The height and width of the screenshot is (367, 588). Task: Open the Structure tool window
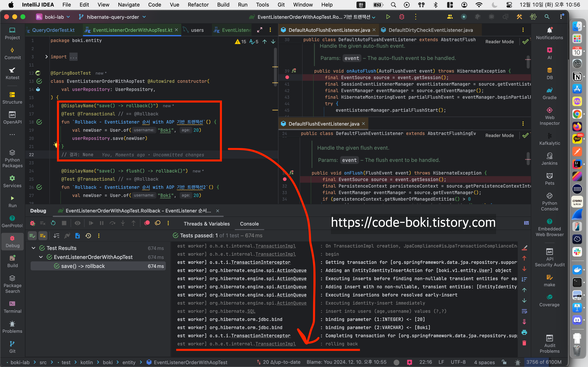(12, 98)
